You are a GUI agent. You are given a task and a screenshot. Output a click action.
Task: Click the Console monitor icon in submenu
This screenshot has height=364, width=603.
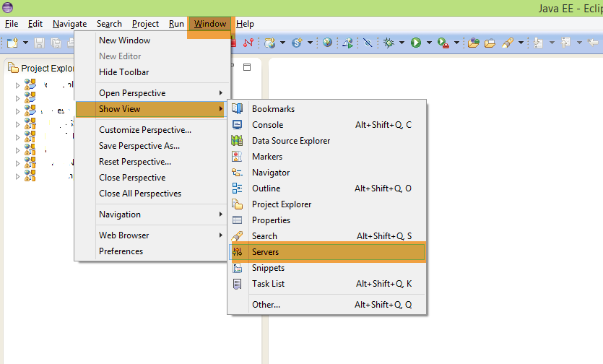tap(238, 125)
